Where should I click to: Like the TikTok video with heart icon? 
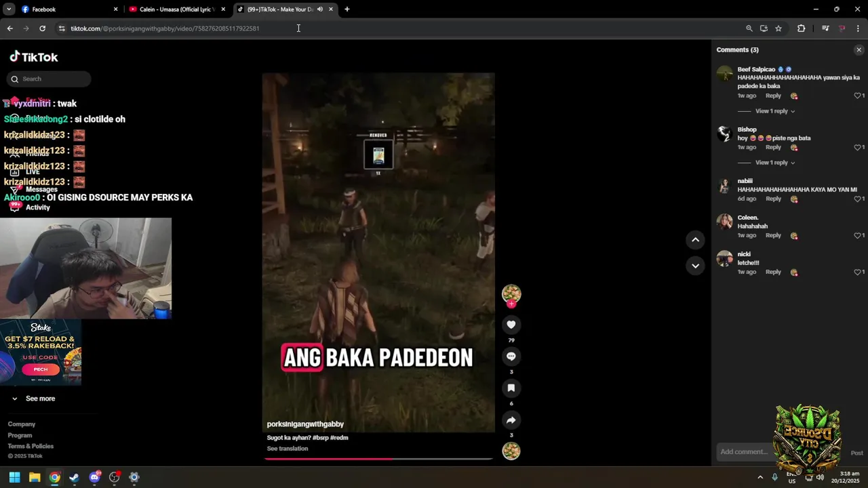[511, 325]
